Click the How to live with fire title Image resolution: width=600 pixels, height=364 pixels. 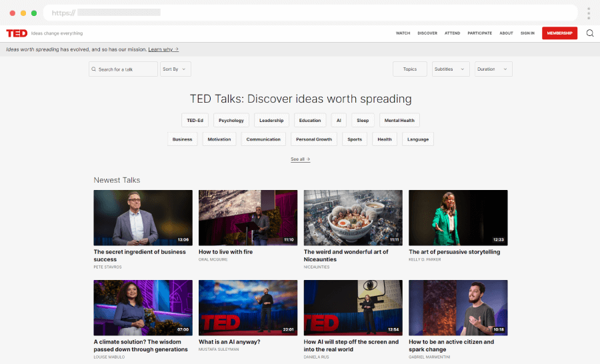click(x=225, y=252)
